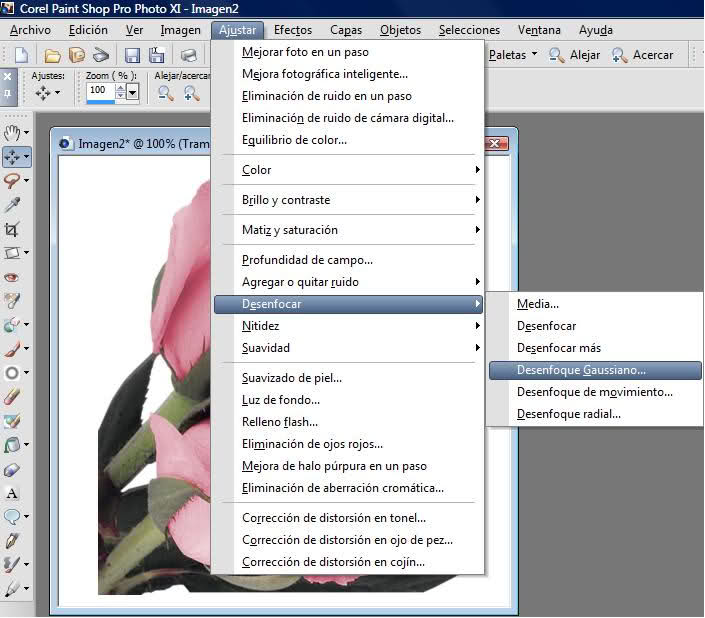
Task: Select the Freehand lasso selection tool
Action: point(12,181)
